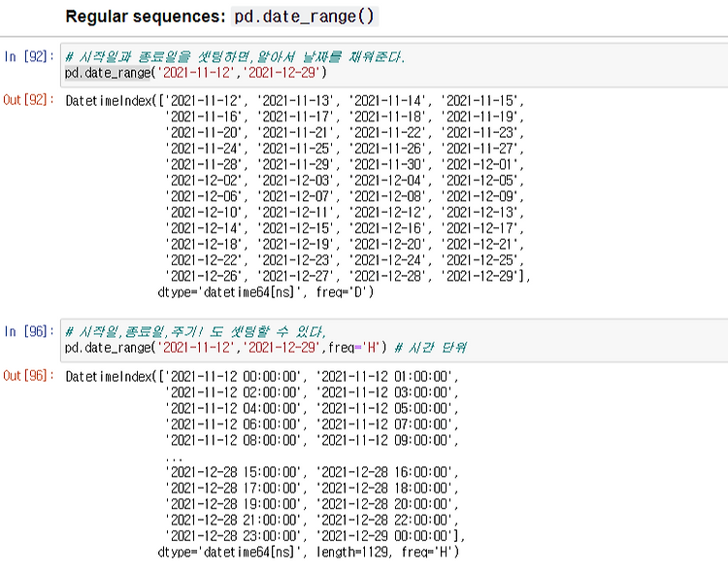Screen dimensions: 728x576
Task: Click output value '2021-12-25' in Out[92]
Action: click(x=480, y=260)
